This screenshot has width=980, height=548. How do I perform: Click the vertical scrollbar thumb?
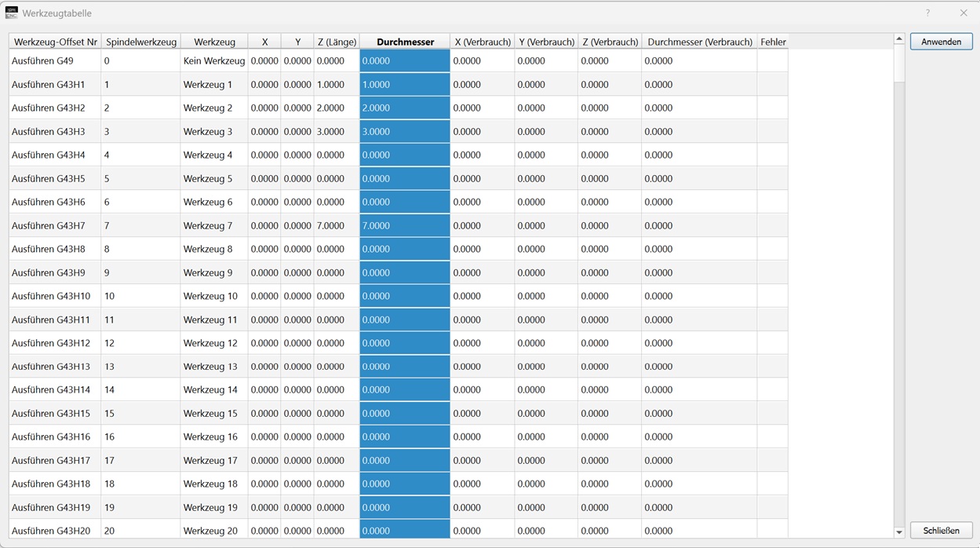(899, 64)
